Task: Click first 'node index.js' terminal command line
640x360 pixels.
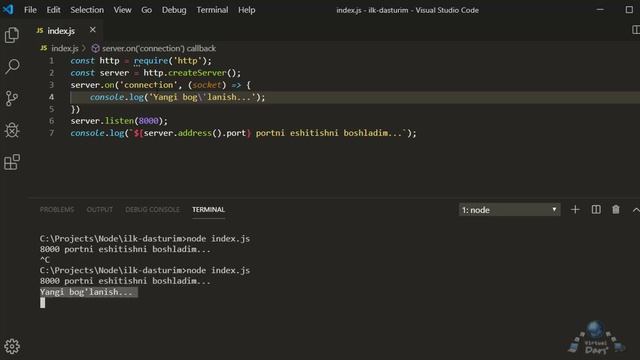Action: click(145, 238)
